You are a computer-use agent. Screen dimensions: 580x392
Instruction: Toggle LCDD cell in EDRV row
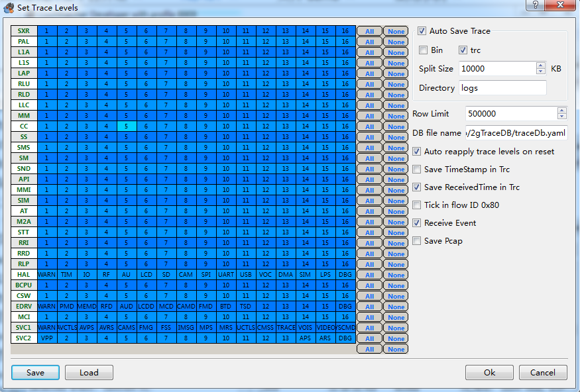[x=146, y=307]
